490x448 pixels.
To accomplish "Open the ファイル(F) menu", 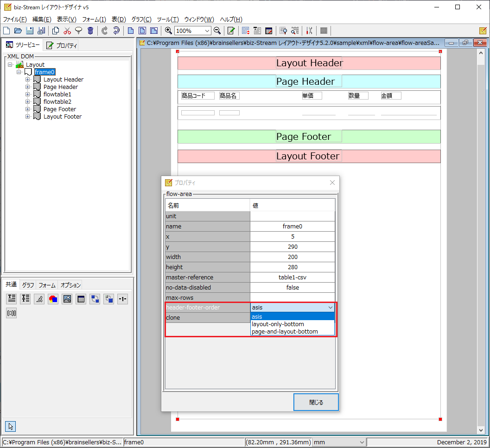I will 15,19.
